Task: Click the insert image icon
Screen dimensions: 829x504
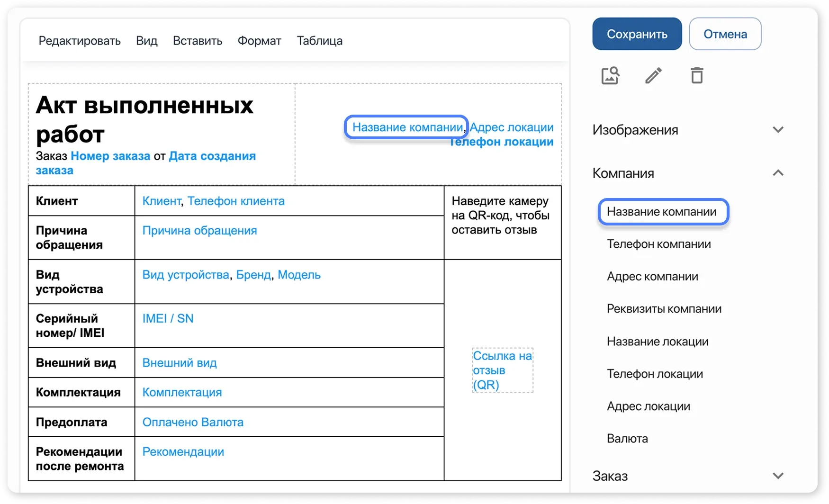Action: [610, 75]
